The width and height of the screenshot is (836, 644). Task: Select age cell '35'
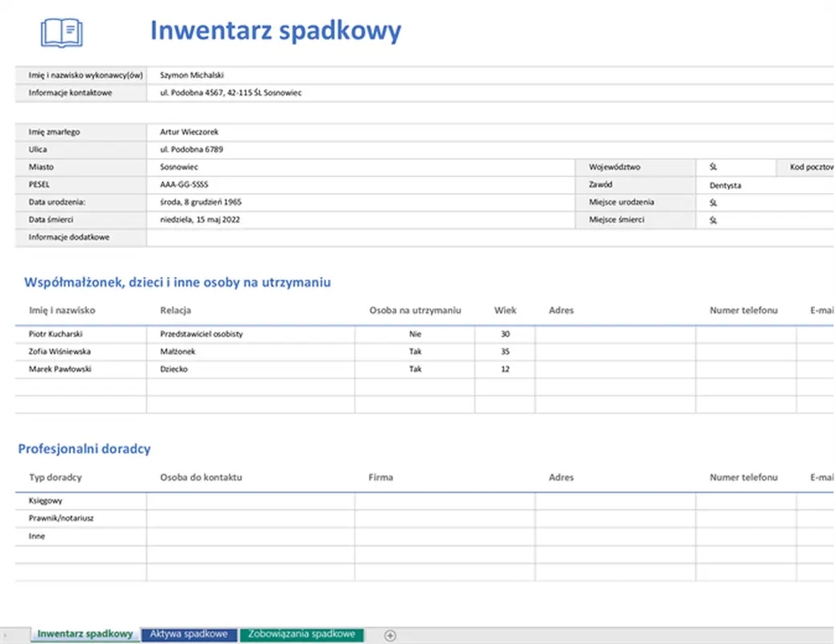coord(505,352)
